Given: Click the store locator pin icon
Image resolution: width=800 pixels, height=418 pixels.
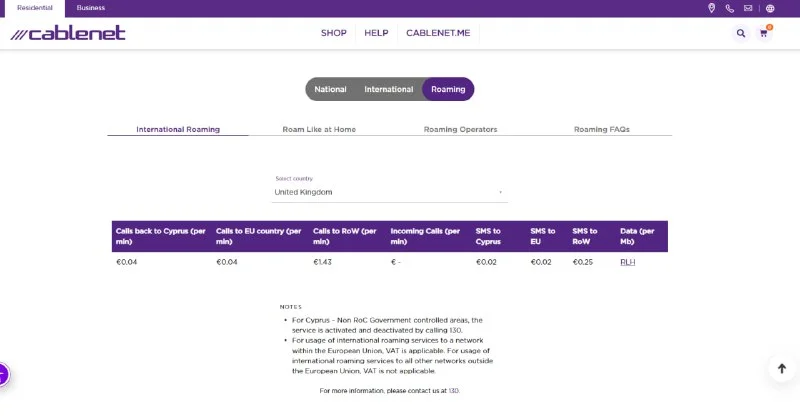Looking at the screenshot, I should (x=712, y=8).
